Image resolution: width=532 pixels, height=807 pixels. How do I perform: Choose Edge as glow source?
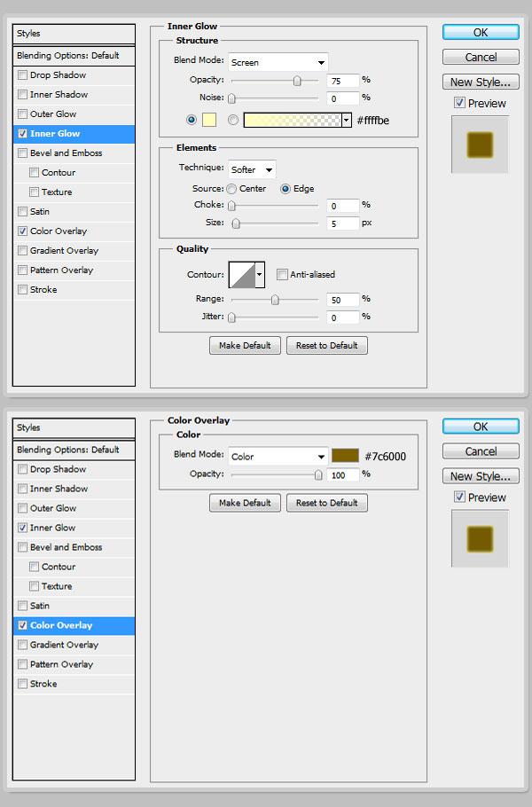286,189
